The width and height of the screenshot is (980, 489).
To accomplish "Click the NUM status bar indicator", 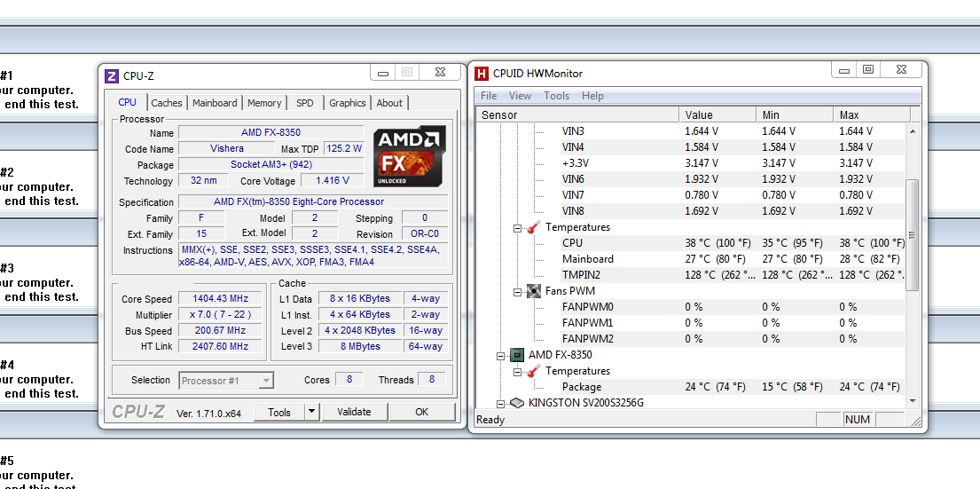I will tap(858, 420).
